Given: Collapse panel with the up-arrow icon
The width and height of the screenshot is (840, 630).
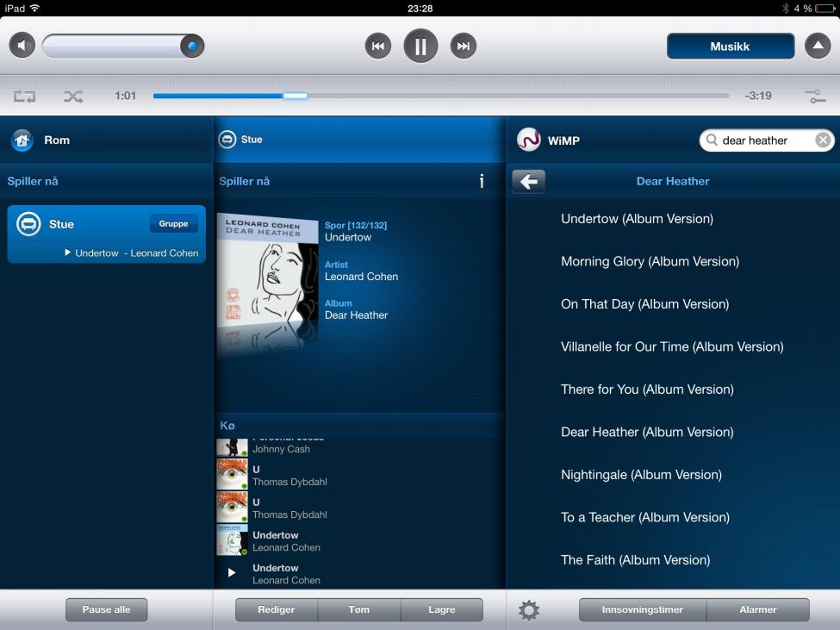Looking at the screenshot, I should 818,46.
